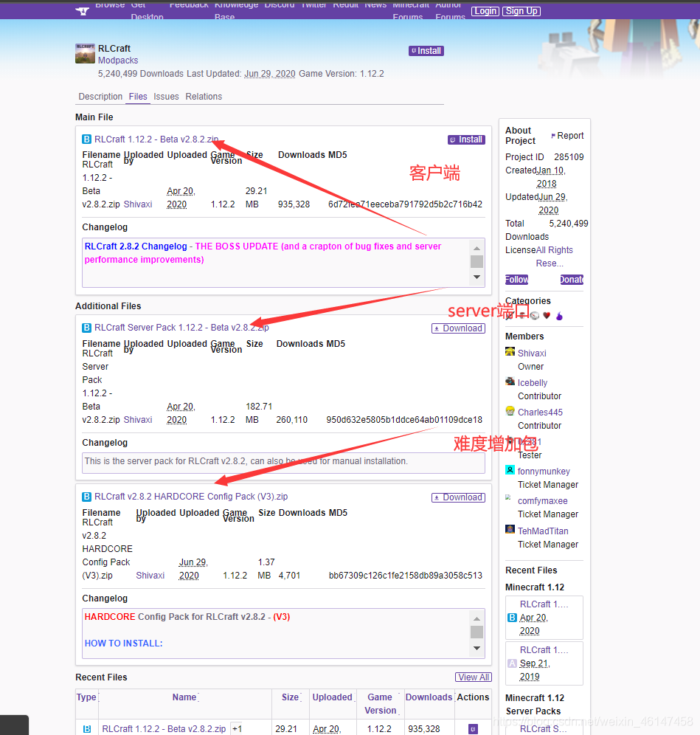The width and height of the screenshot is (700, 735).
Task: Click the purple install icon in Actions column
Action: tap(473, 729)
